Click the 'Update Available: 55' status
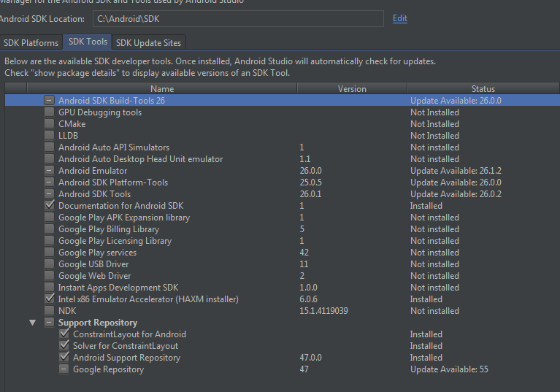The width and height of the screenshot is (560, 392). pyautogui.click(x=449, y=369)
